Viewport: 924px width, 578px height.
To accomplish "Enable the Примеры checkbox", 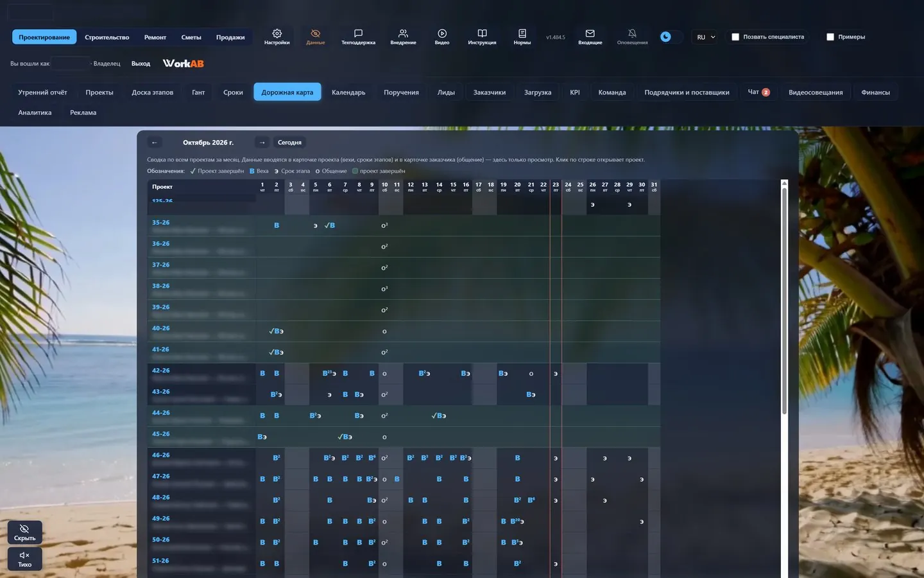I will (x=830, y=37).
